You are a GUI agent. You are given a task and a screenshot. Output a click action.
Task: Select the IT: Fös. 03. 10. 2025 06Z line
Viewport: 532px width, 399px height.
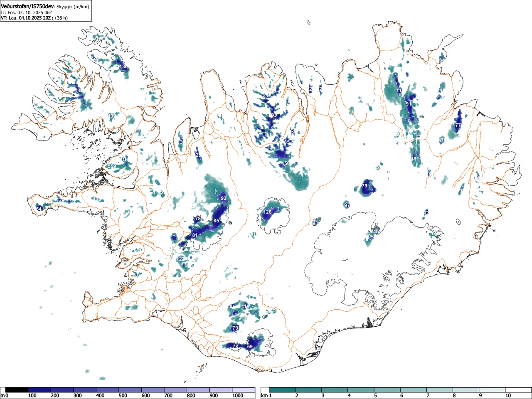point(26,12)
